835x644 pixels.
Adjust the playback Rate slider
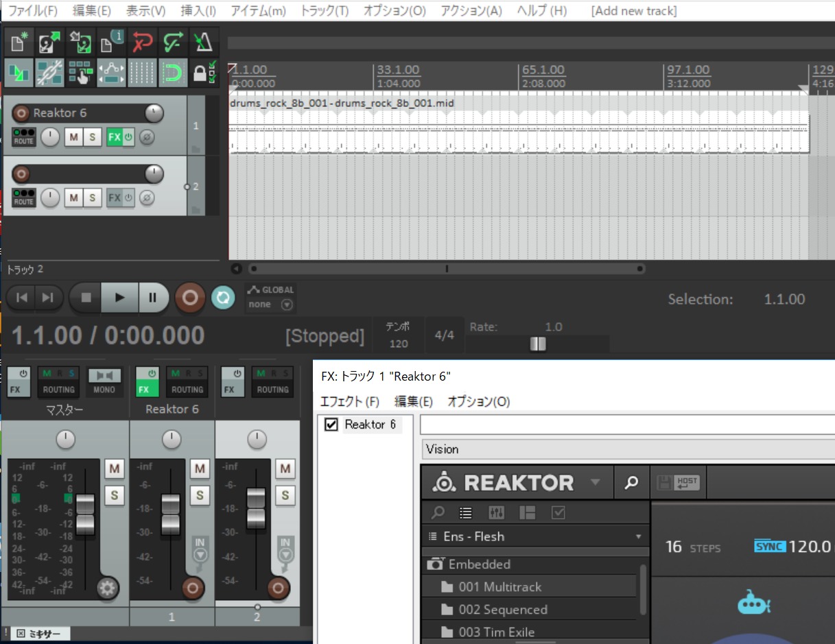538,344
